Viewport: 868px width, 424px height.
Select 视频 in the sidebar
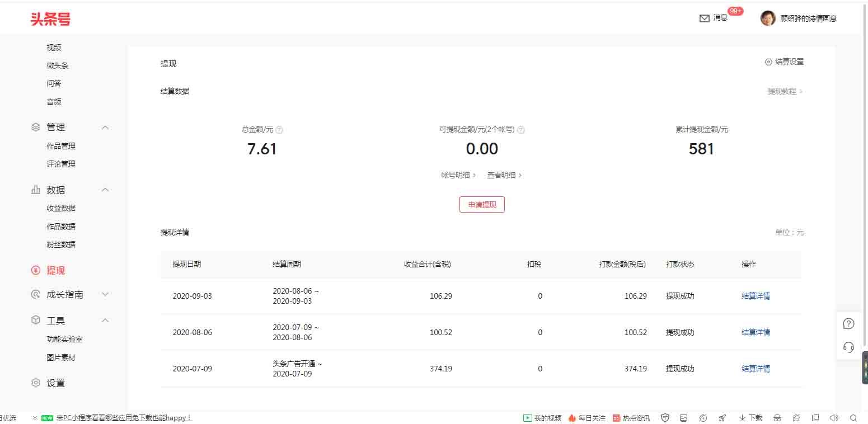(54, 48)
